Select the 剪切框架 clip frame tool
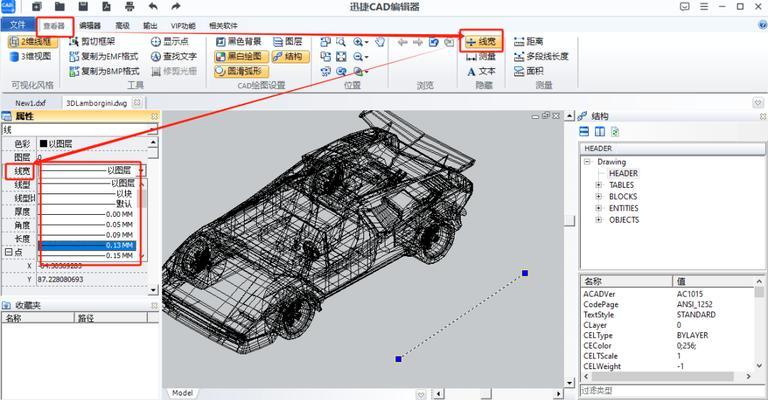 92,42
